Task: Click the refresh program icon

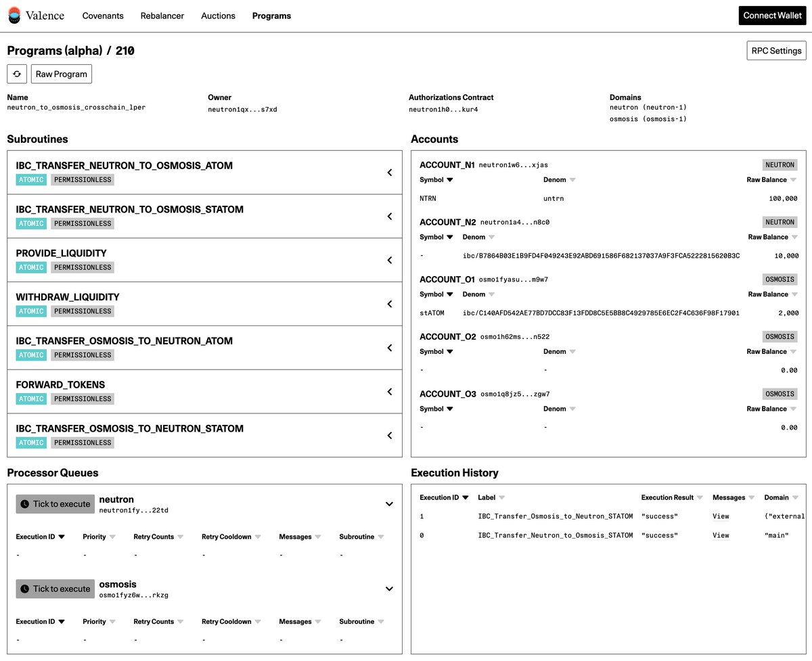Action: [x=16, y=74]
